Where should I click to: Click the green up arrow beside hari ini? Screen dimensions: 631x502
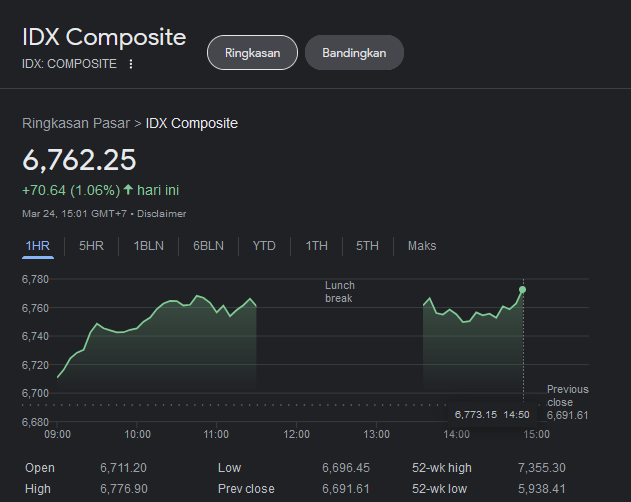click(x=128, y=190)
